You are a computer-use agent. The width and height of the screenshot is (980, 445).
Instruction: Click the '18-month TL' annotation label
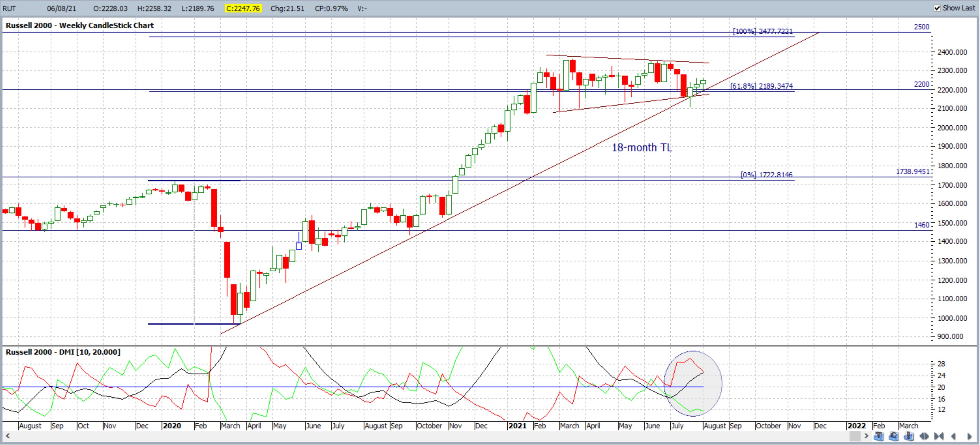(642, 148)
